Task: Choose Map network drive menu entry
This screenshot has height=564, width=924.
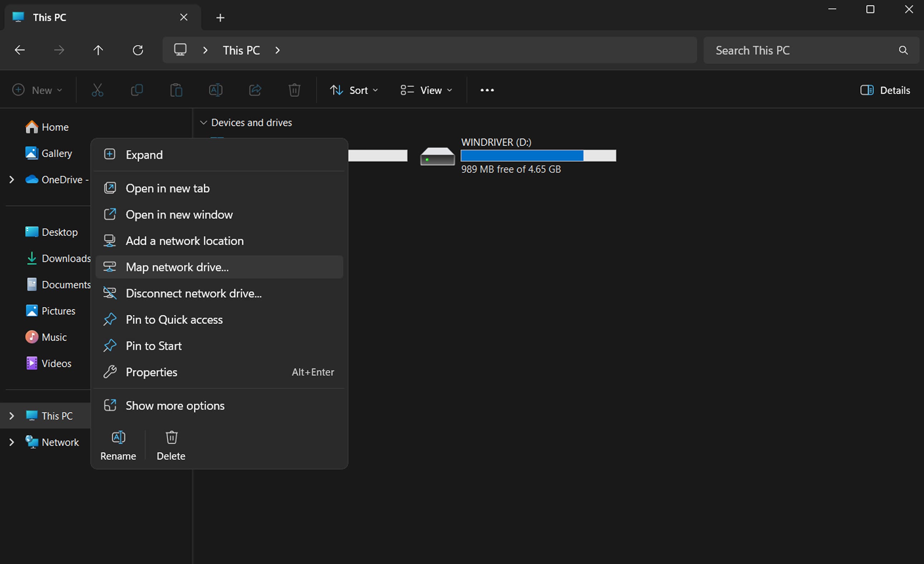Action: (x=177, y=267)
